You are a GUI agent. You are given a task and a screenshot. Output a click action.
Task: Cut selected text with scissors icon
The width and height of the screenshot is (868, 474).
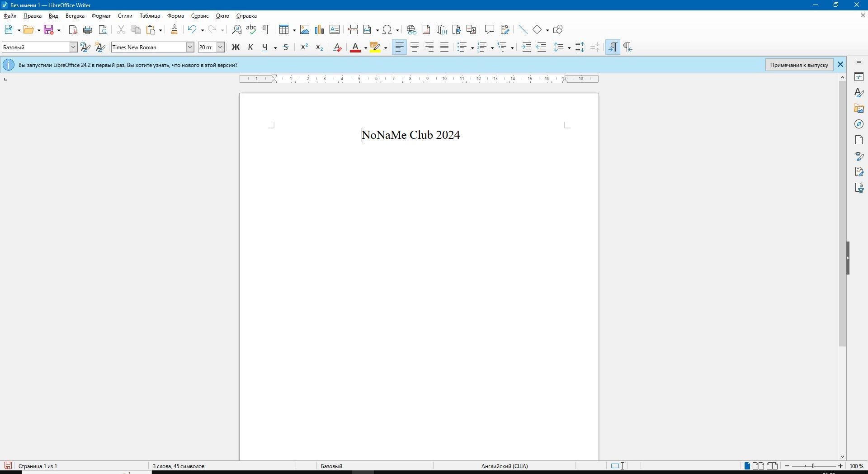(x=121, y=30)
